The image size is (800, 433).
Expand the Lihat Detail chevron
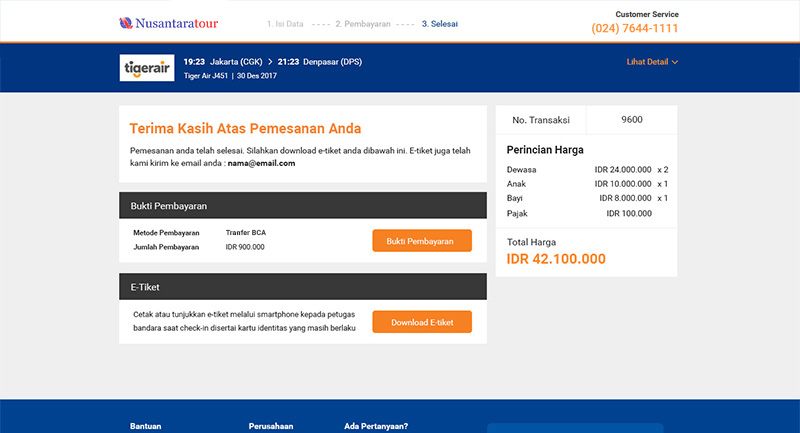(675, 62)
